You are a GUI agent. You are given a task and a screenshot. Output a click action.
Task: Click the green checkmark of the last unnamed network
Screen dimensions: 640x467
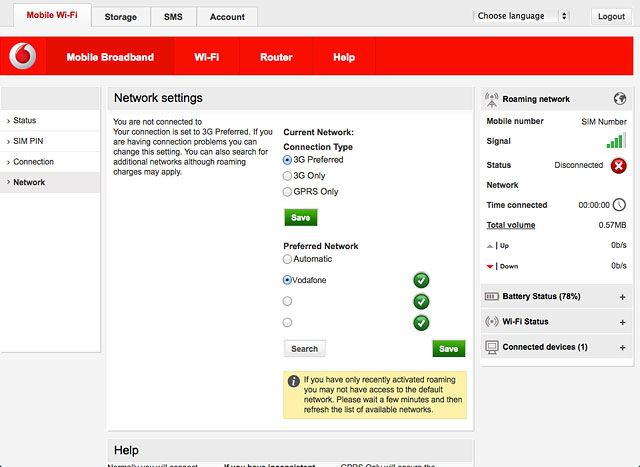point(421,323)
